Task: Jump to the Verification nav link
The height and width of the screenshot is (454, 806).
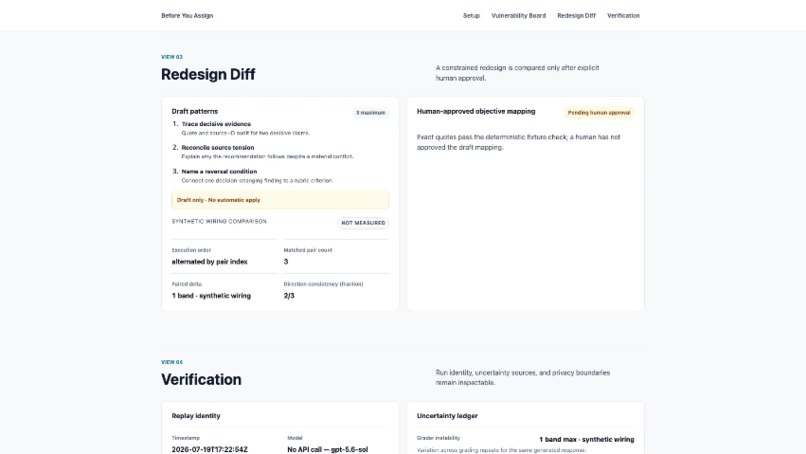Action: (623, 16)
